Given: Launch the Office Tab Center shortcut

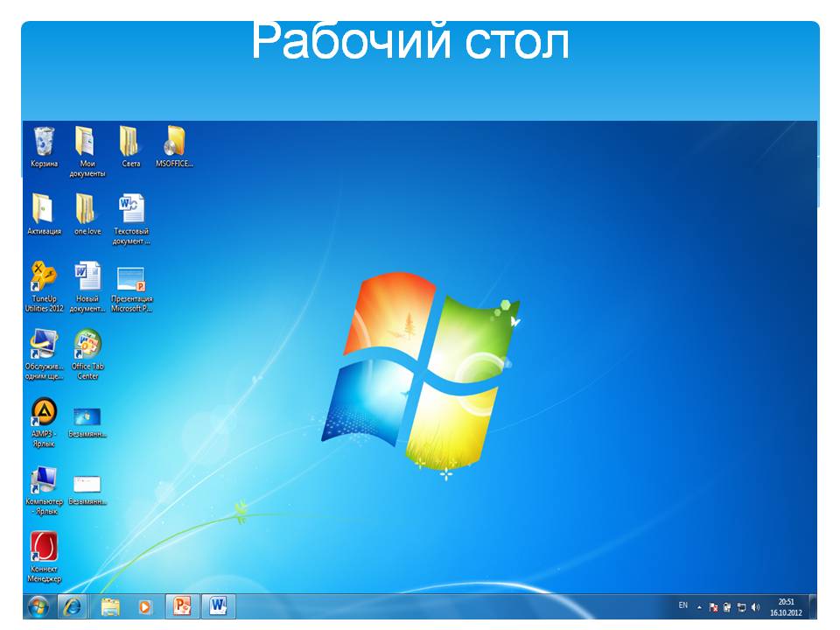Looking at the screenshot, I should pos(87,346).
